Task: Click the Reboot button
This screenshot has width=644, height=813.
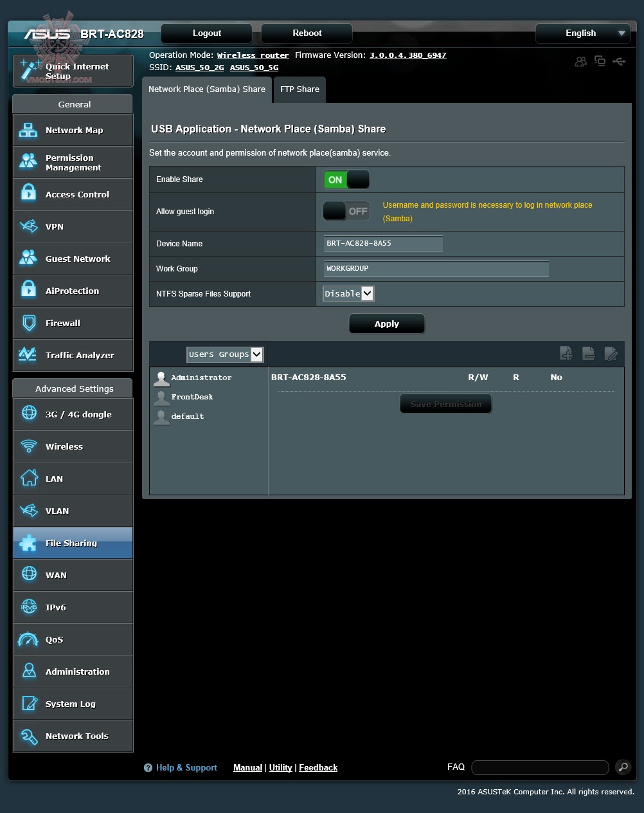Action: 307,33
